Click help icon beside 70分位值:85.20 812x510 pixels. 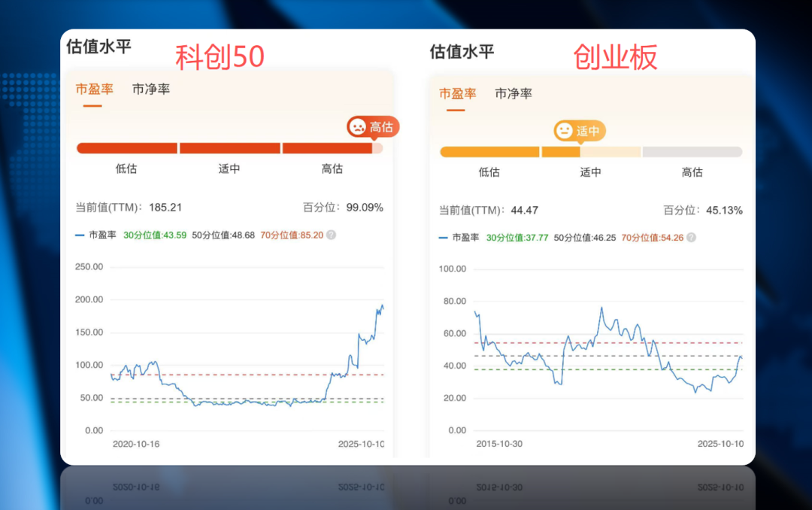(x=331, y=235)
